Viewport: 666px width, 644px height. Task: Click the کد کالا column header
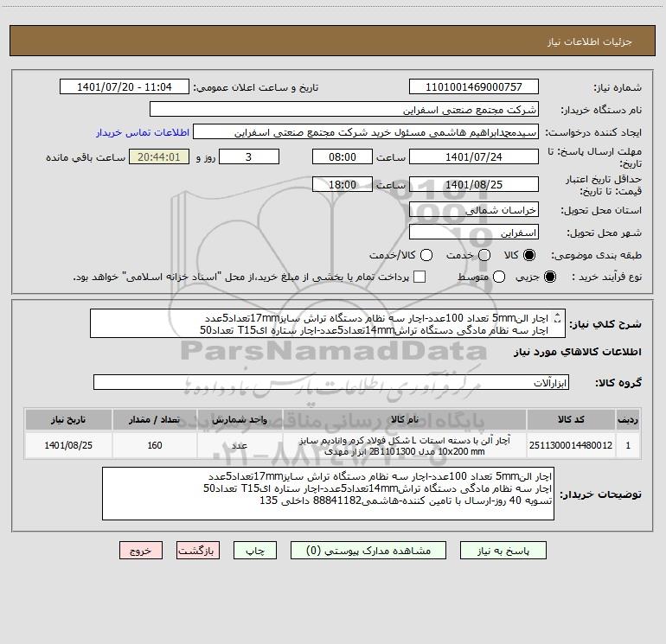point(571,419)
